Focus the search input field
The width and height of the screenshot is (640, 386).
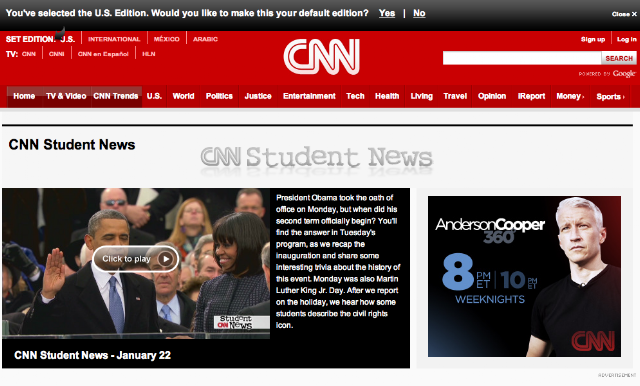pyautogui.click(x=522, y=58)
